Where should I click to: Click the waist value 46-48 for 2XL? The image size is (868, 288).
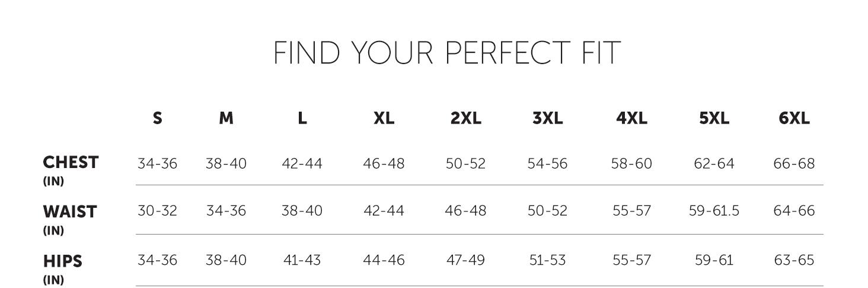(465, 211)
